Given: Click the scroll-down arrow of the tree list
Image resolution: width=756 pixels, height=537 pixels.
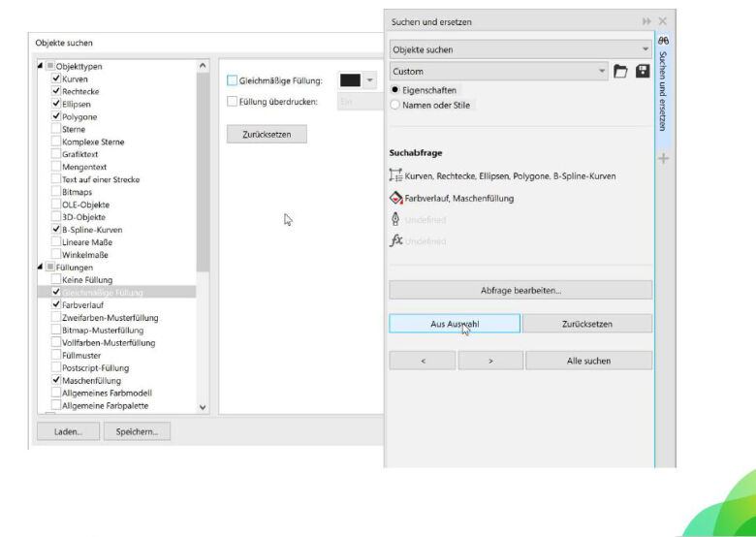Looking at the screenshot, I should click(x=203, y=407).
